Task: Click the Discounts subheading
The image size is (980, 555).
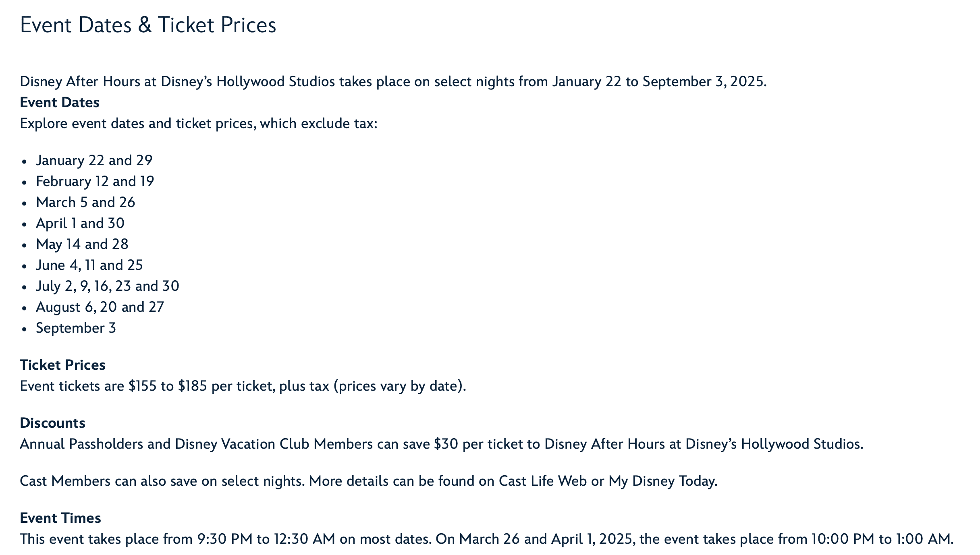Action: [x=52, y=423]
